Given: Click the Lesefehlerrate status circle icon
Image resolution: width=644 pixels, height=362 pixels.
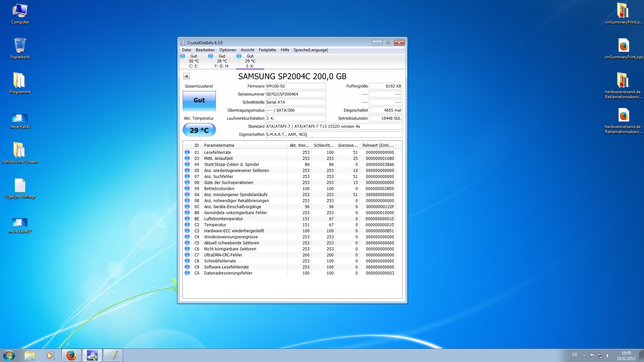Looking at the screenshot, I should tap(187, 152).
